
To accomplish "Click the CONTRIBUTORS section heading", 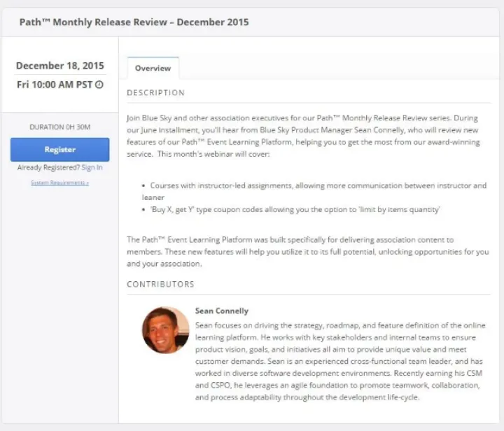I will click(x=161, y=284).
